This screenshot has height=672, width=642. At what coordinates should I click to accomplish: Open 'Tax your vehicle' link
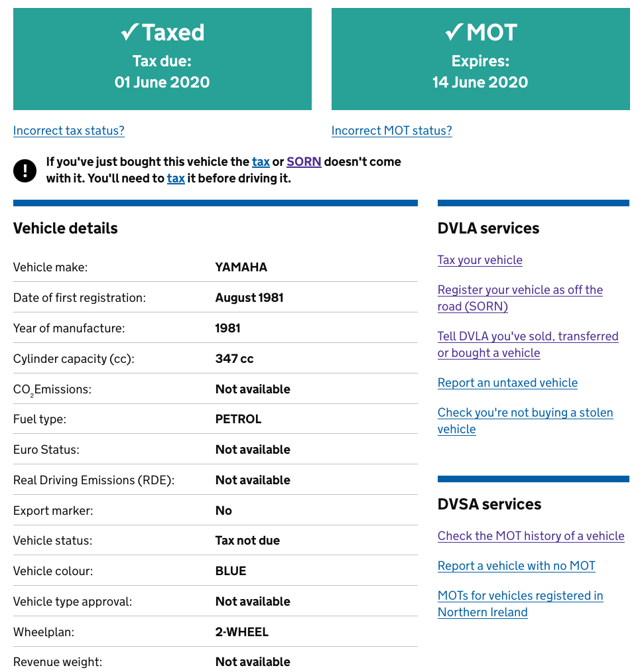[x=480, y=260]
